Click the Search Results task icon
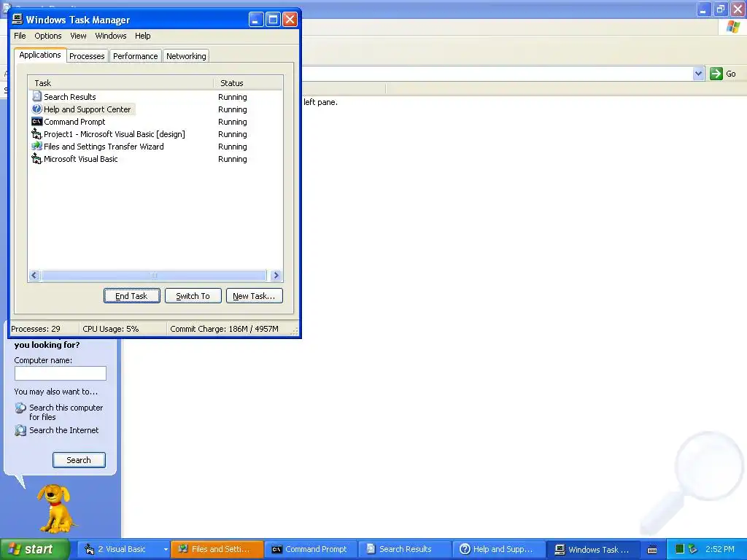The image size is (747, 560). click(x=36, y=96)
